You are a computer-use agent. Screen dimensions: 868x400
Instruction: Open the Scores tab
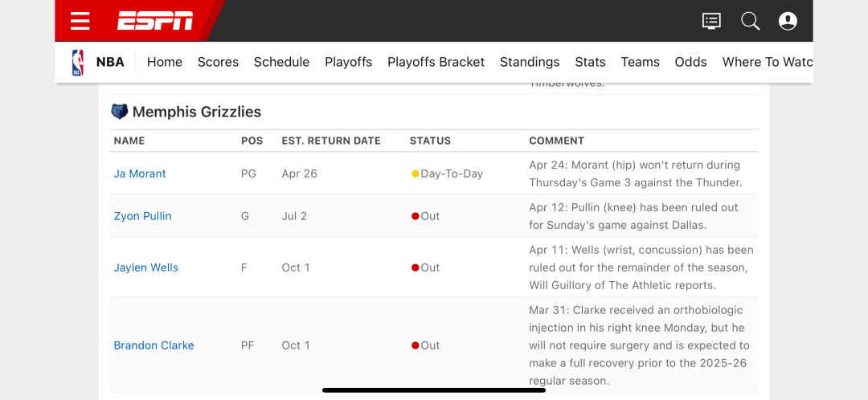pyautogui.click(x=218, y=62)
